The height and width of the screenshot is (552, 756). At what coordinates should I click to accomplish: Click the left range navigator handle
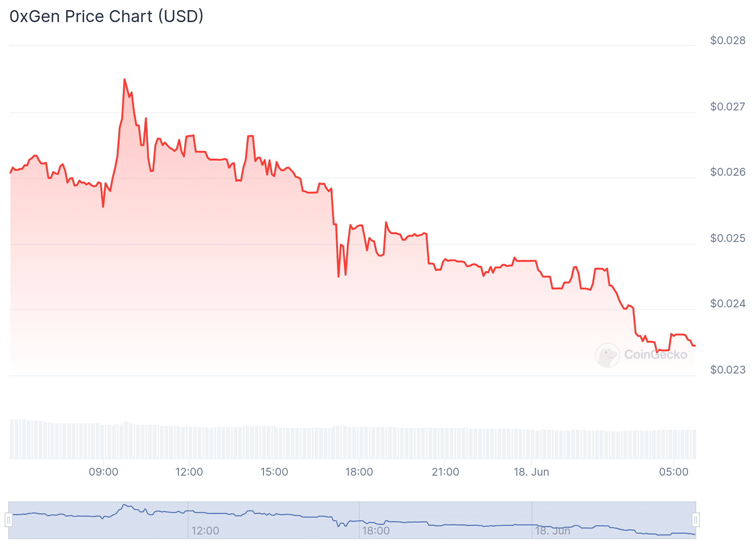[x=9, y=520]
